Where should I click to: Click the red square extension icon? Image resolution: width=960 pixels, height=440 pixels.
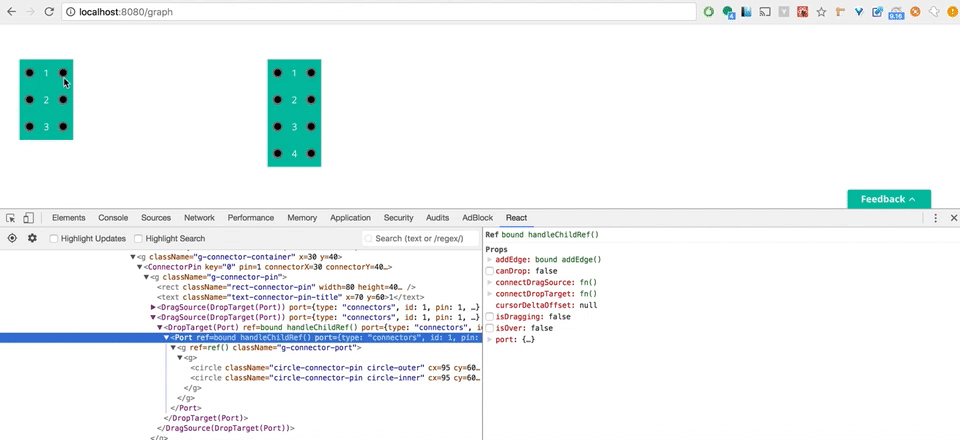coord(802,12)
